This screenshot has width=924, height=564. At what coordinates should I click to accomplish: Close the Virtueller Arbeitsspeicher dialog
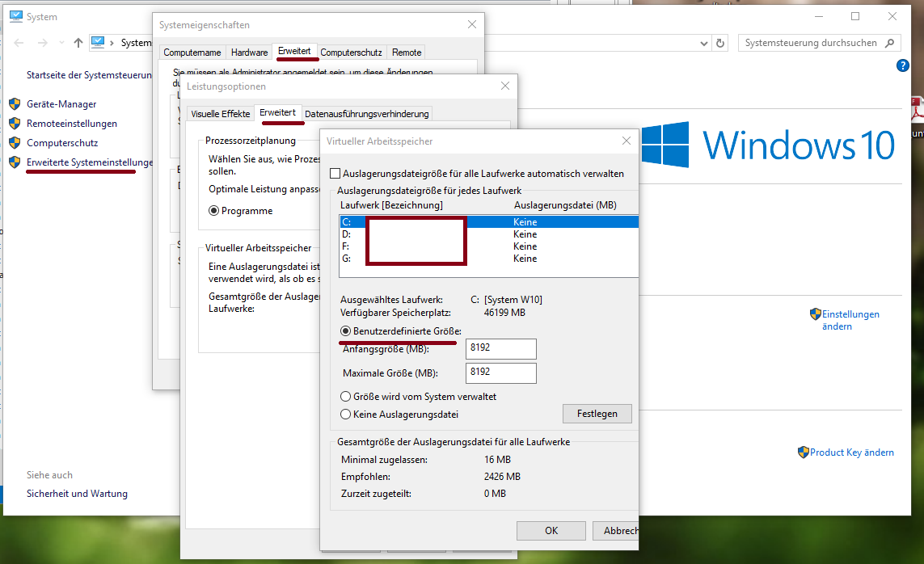(x=627, y=141)
